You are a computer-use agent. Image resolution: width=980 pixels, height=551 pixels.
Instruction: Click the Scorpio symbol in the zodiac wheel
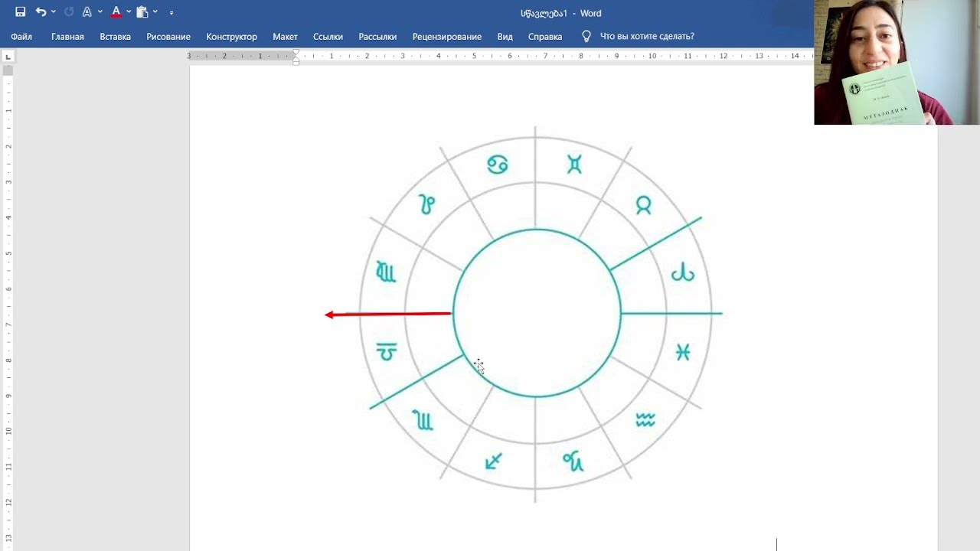[423, 420]
